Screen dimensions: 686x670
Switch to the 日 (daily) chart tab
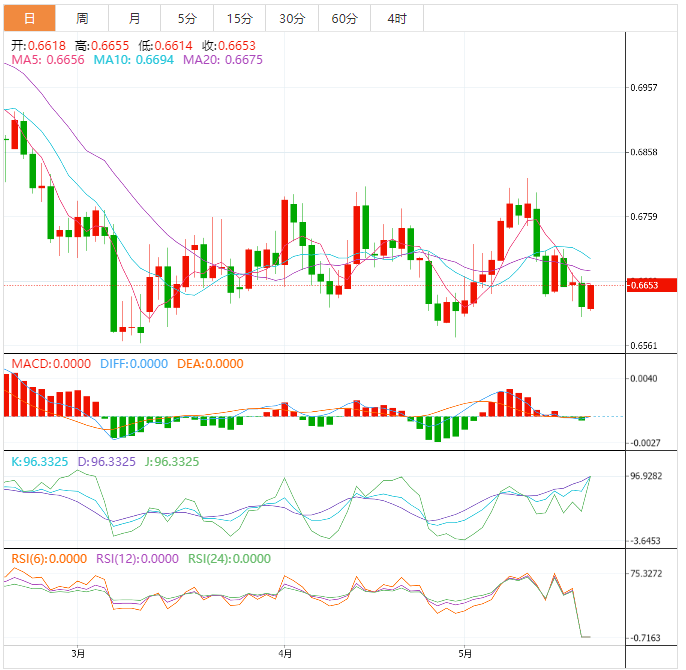coord(29,18)
